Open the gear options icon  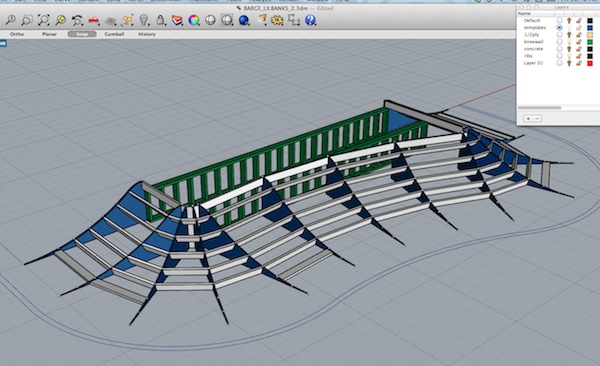pos(277,20)
